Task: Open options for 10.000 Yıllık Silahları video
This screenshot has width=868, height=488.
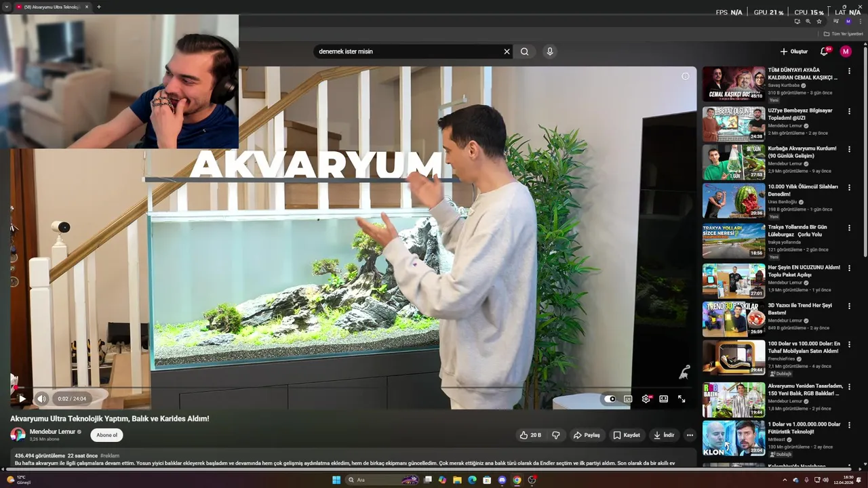Action: coord(849,187)
